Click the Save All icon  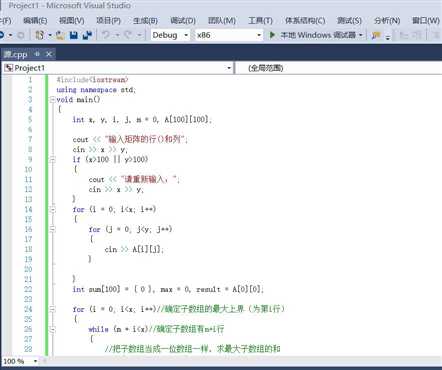tap(87, 35)
